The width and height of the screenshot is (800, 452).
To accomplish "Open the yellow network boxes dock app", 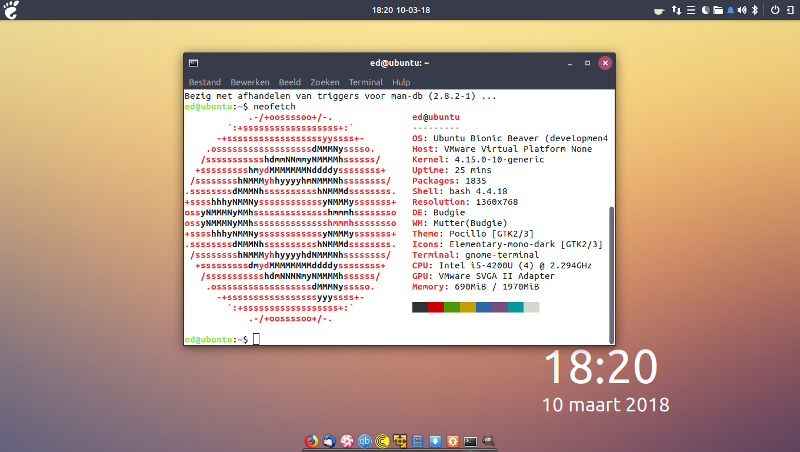I will (400, 441).
